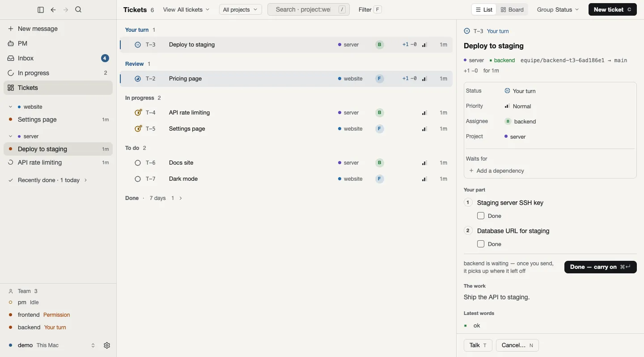Select Tickets in the sidebar
Viewport: 644px width, 357px height.
[58, 88]
